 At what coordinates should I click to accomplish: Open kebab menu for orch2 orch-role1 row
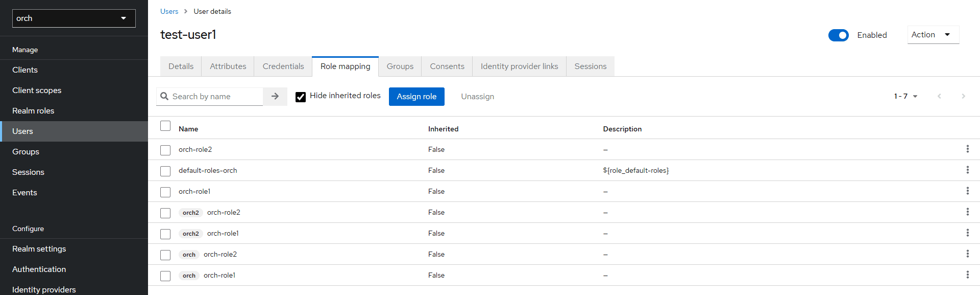click(967, 233)
